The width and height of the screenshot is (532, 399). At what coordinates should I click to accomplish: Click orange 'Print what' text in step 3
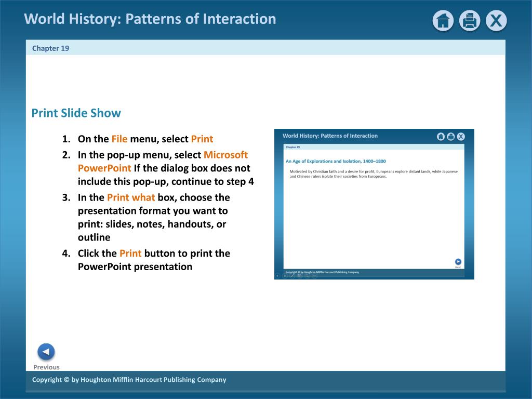(x=131, y=197)
